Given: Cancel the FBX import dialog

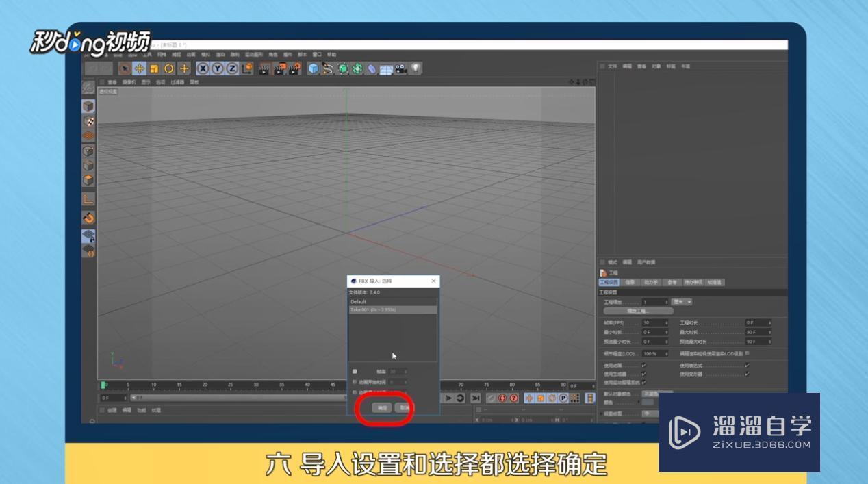Looking at the screenshot, I should [405, 407].
